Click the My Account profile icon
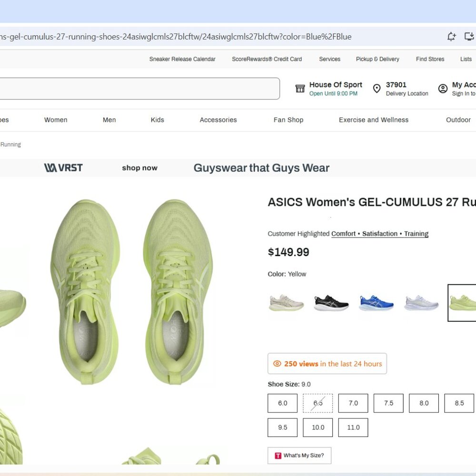 click(443, 89)
